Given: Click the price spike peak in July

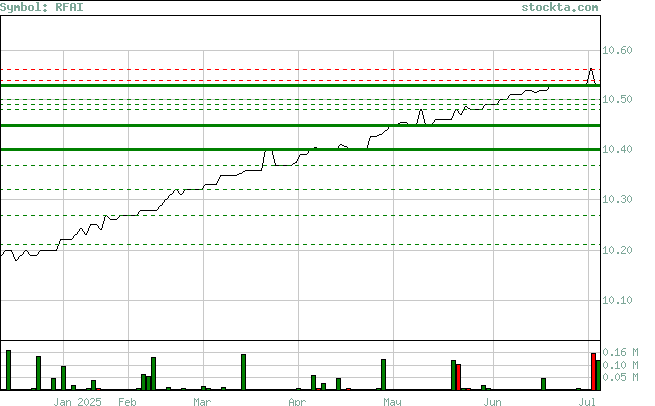Looking at the screenshot, I should coord(591,69).
